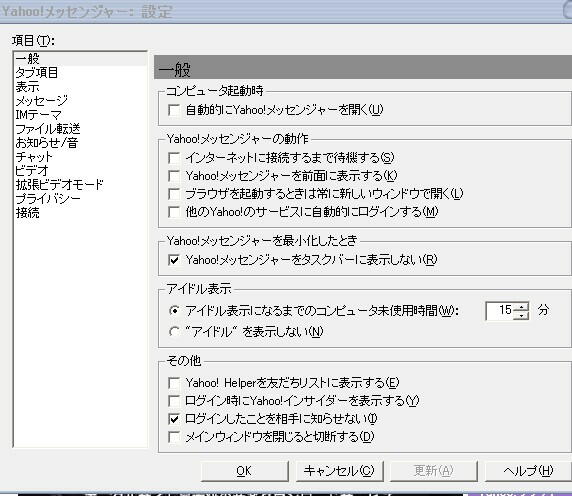Check Yahoo! Helperを友だちリストに表示する

174,383
